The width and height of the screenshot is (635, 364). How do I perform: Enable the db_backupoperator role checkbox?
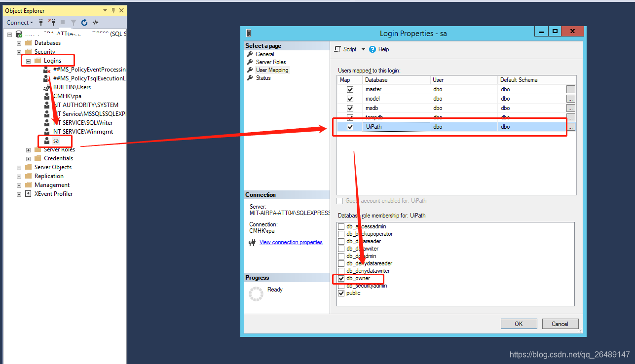(341, 234)
